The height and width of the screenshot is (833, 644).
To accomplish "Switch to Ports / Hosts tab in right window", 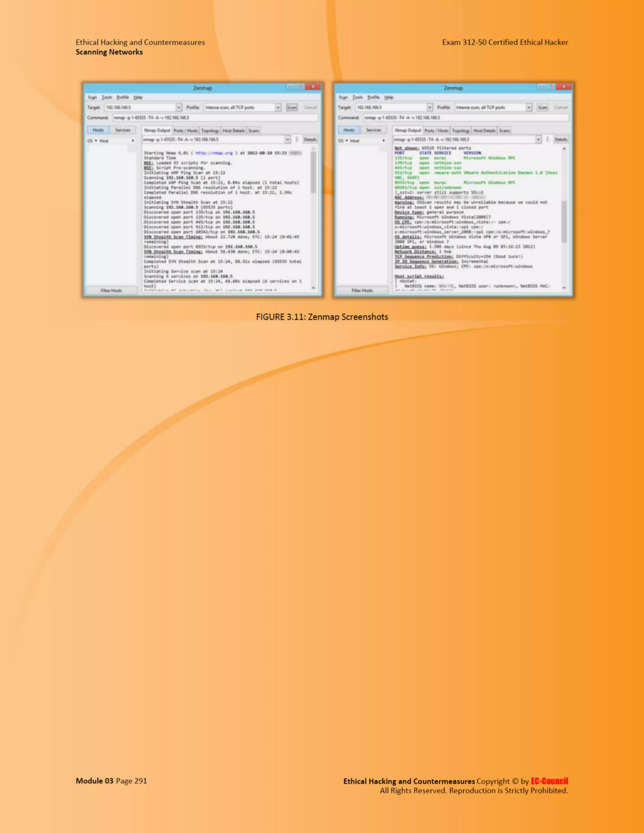I will coord(436,130).
